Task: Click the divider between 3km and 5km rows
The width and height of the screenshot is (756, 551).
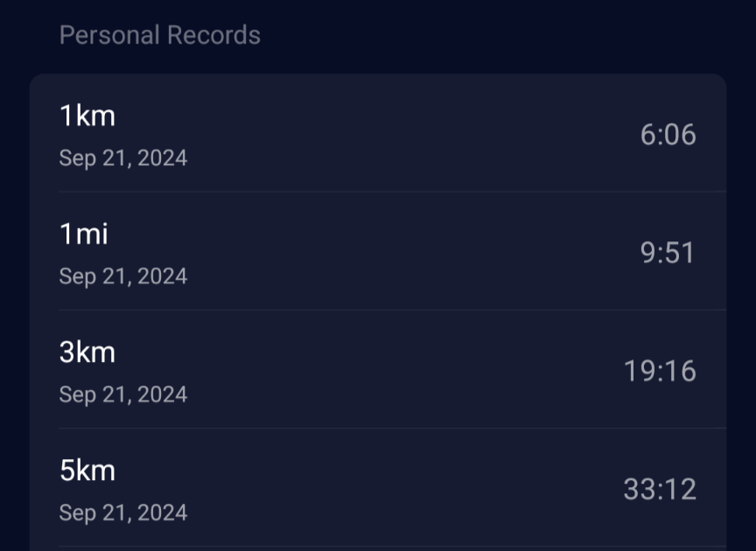Action: coord(392,428)
